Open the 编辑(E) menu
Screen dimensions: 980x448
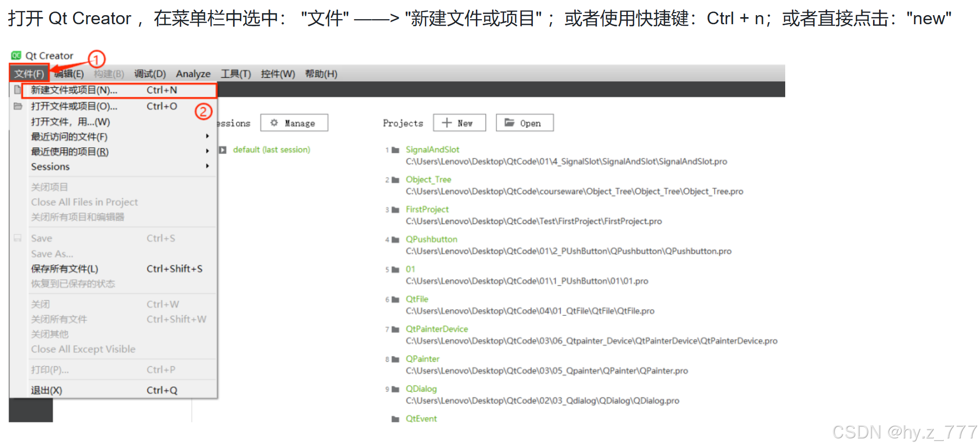pyautogui.click(x=69, y=74)
